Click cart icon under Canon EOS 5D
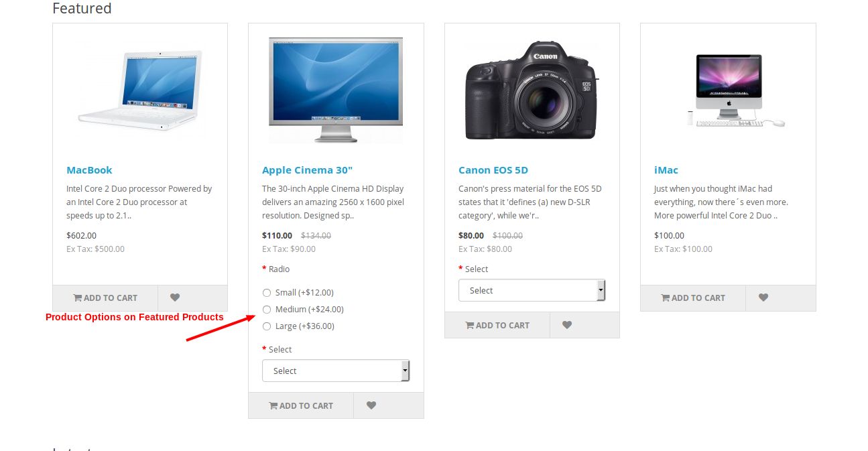Image resolution: width=868 pixels, height=451 pixels. 470,325
